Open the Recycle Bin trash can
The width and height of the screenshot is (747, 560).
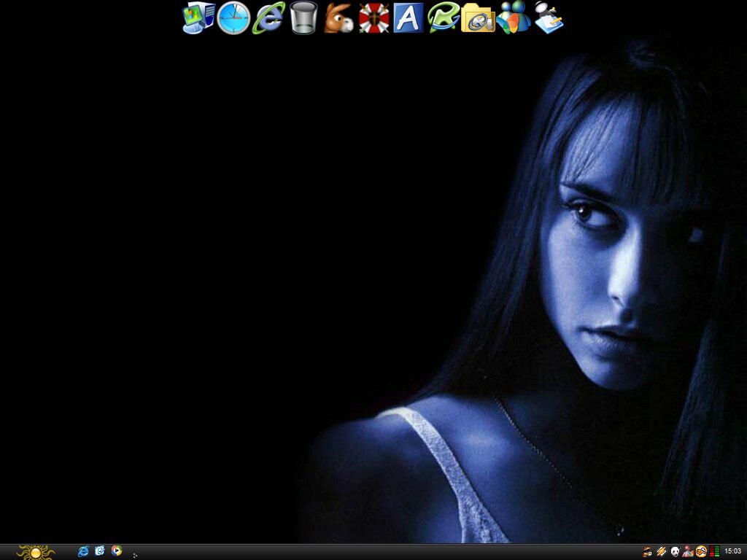coord(303,18)
